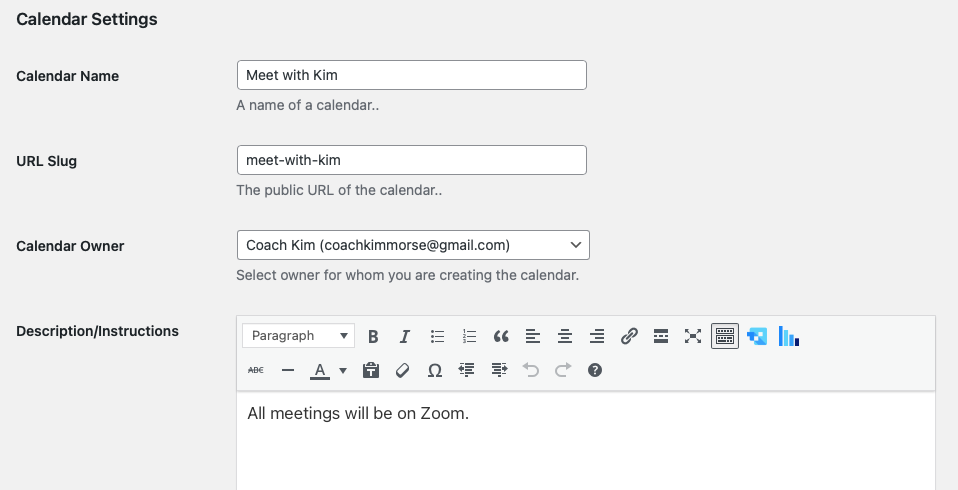Focus the URL Slug field

[411, 160]
